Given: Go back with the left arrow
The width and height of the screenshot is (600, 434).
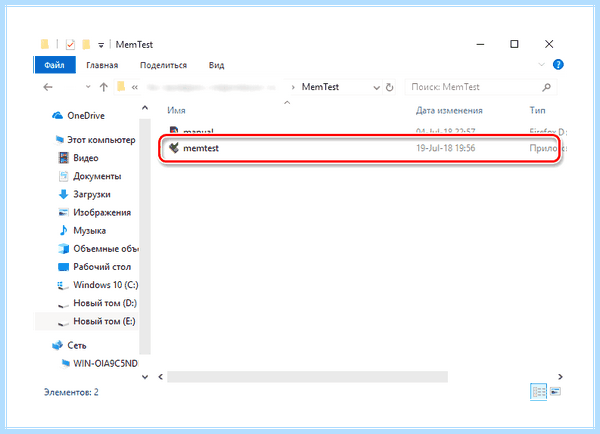Looking at the screenshot, I should [48, 87].
